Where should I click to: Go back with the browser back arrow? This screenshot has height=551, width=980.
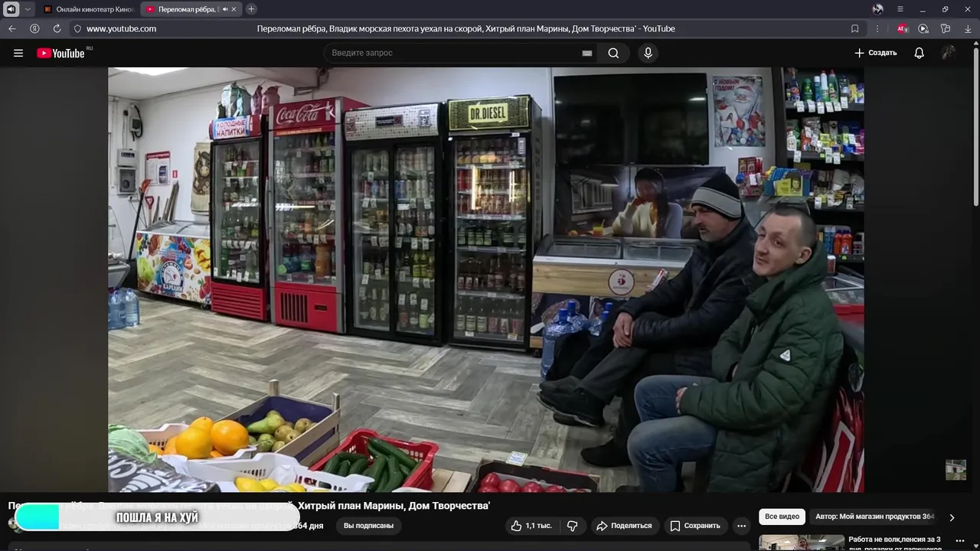point(12,28)
